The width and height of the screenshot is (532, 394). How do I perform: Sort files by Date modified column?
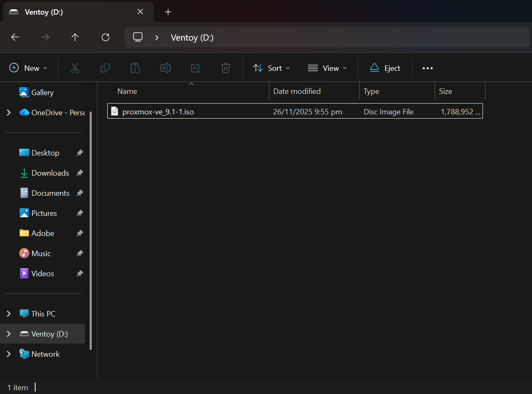(297, 91)
